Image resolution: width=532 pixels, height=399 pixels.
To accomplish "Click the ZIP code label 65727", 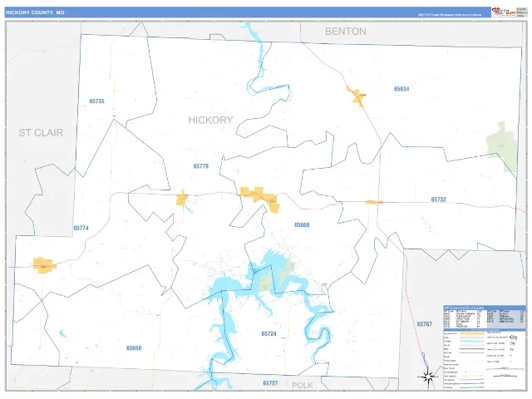I will point(270,383).
